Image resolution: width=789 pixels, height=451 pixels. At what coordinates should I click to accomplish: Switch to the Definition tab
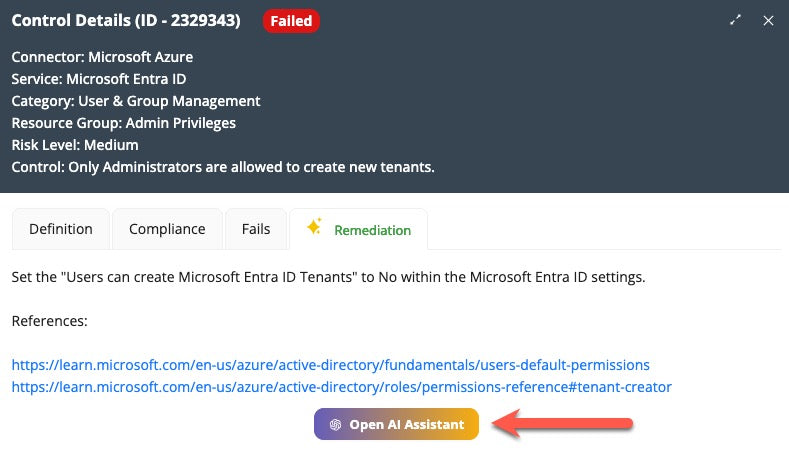click(61, 229)
